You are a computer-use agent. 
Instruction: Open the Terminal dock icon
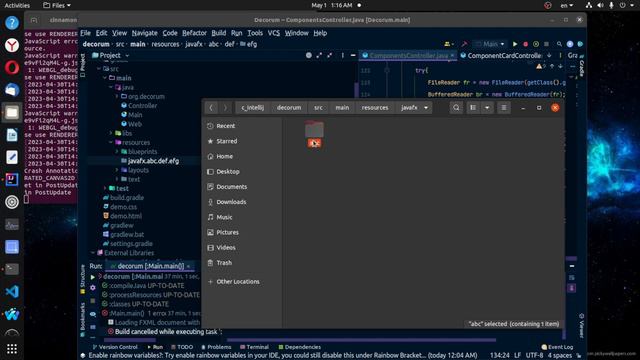tap(12, 269)
